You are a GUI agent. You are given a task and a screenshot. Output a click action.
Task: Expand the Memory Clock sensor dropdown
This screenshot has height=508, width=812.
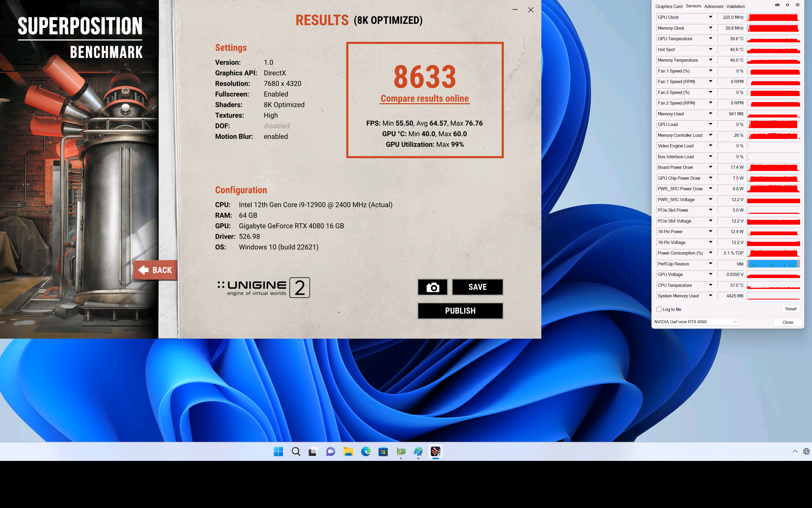click(x=710, y=28)
